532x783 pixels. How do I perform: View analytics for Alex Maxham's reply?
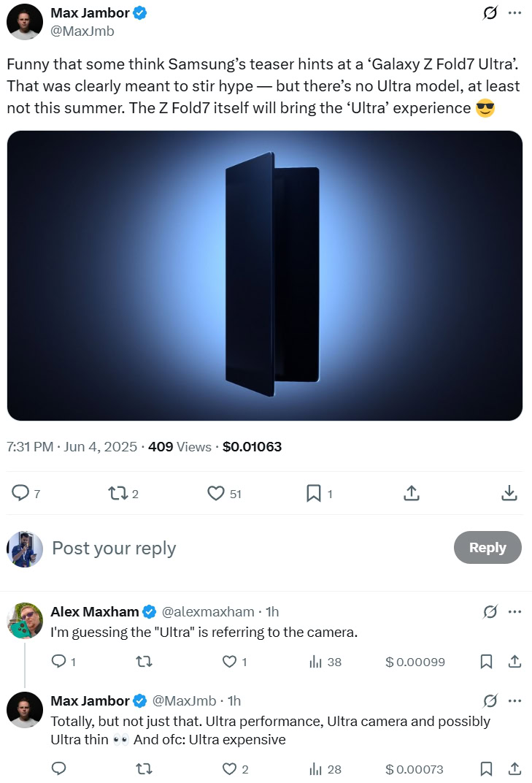point(316,662)
